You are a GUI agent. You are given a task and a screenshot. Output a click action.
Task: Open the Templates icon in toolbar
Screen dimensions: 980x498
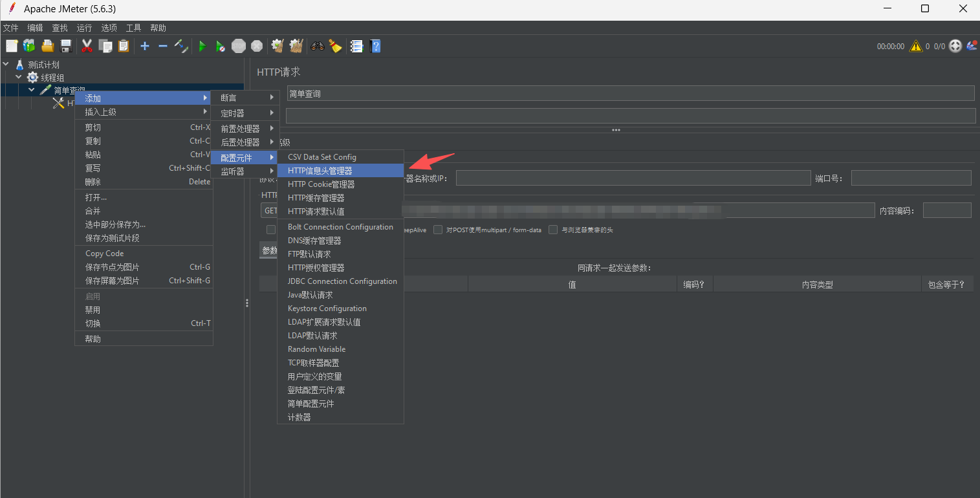tap(29, 46)
